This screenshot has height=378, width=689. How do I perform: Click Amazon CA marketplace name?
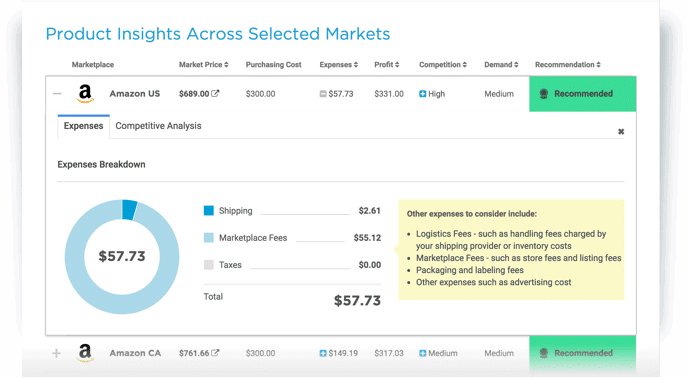[135, 353]
